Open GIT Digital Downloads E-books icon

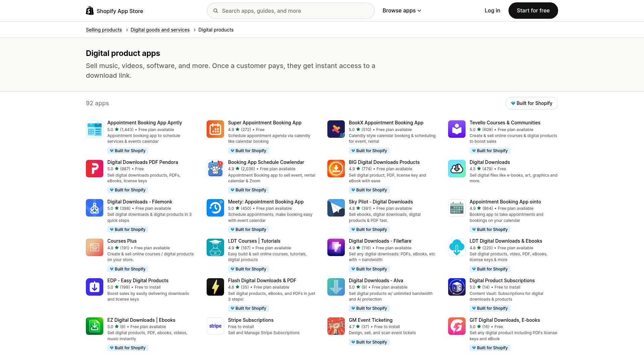457,326
